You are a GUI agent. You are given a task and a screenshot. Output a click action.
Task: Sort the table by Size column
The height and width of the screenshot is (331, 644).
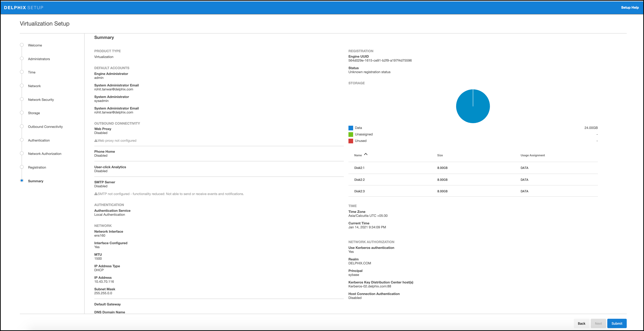click(440, 155)
